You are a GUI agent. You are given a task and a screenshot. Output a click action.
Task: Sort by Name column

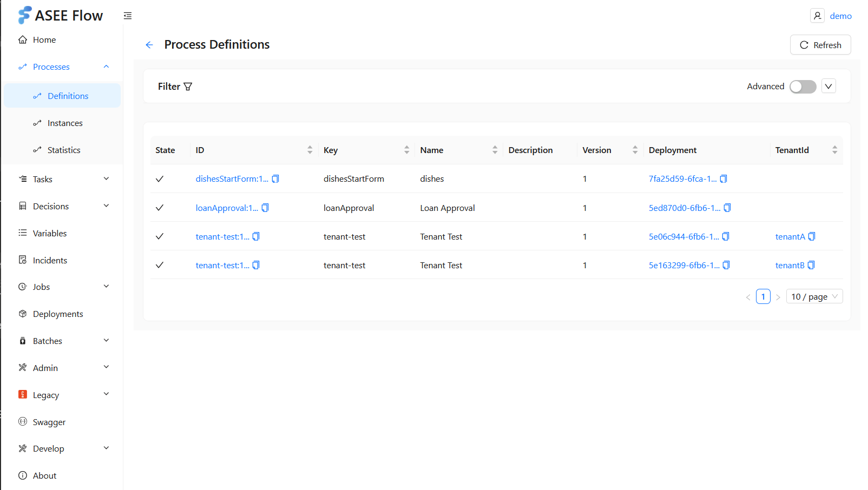point(495,150)
